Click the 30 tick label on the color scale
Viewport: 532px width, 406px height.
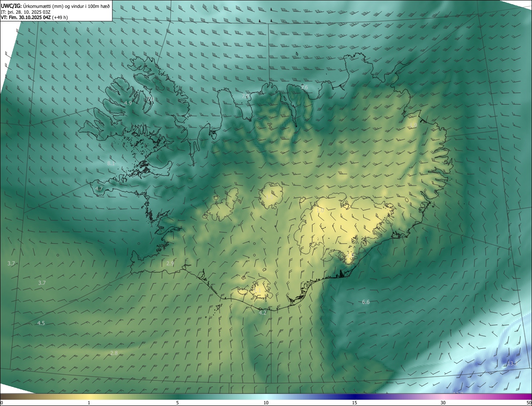[x=443, y=403]
